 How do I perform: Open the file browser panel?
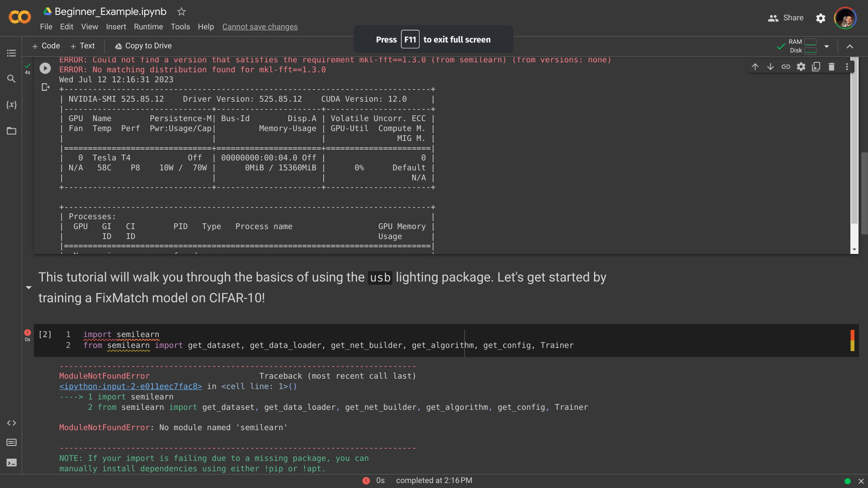point(11,131)
